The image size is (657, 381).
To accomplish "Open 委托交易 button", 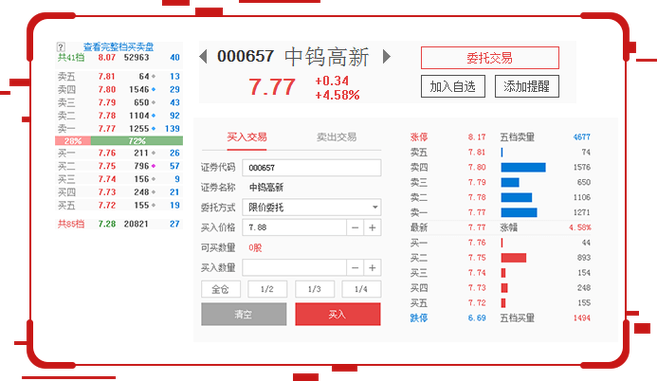I will point(490,58).
